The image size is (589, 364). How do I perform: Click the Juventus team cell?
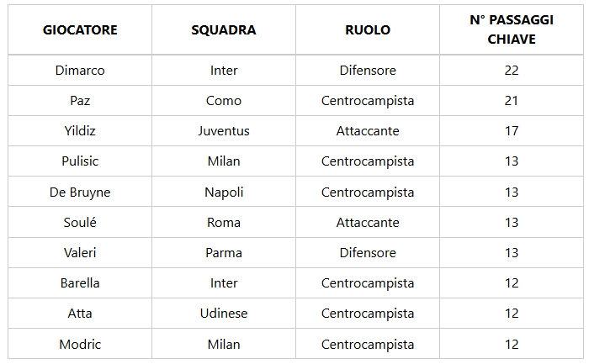224,131
